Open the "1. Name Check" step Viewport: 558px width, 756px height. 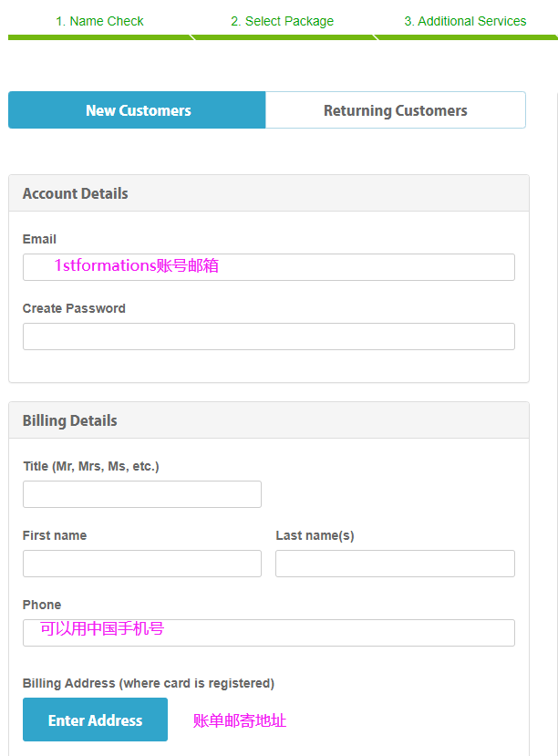(99, 20)
